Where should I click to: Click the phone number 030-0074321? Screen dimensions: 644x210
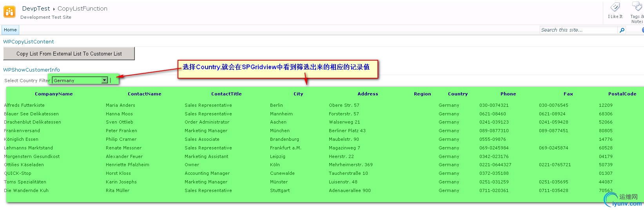click(x=494, y=105)
